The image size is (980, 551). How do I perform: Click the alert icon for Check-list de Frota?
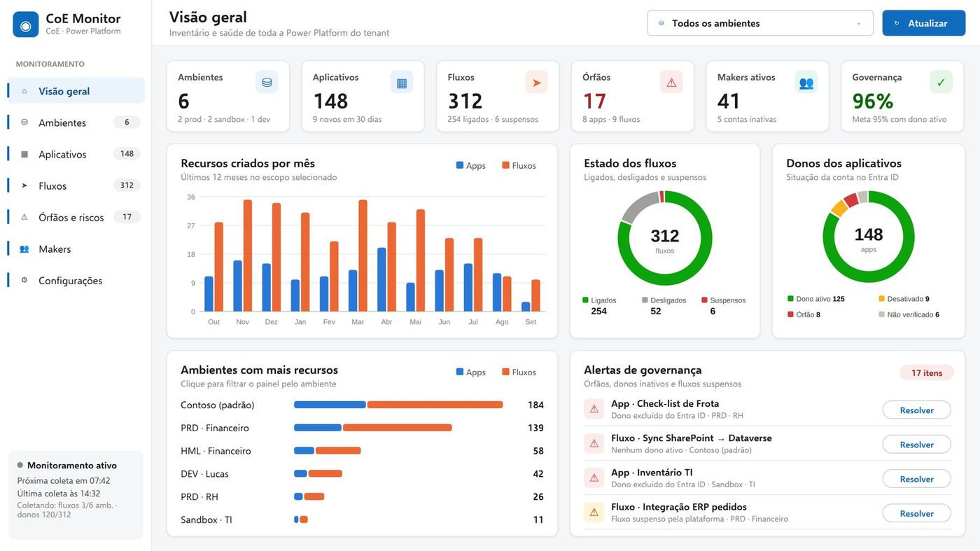click(x=594, y=409)
